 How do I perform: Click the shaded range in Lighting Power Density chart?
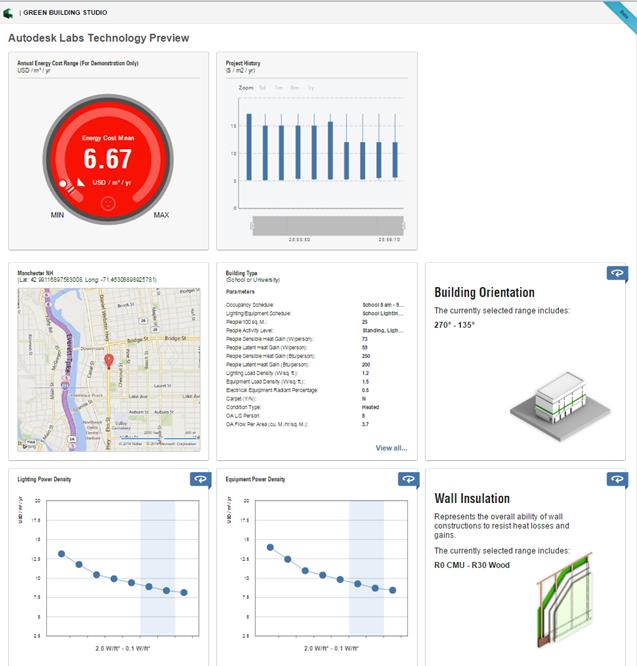158,568
